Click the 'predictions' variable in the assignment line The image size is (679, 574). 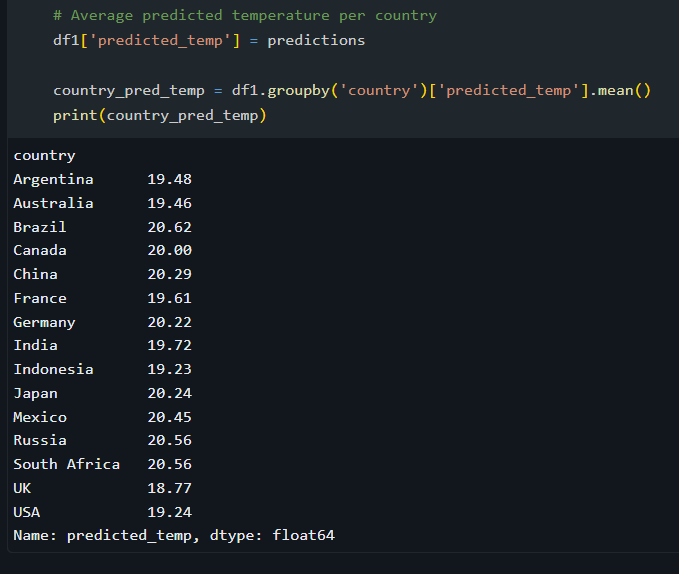pos(316,40)
